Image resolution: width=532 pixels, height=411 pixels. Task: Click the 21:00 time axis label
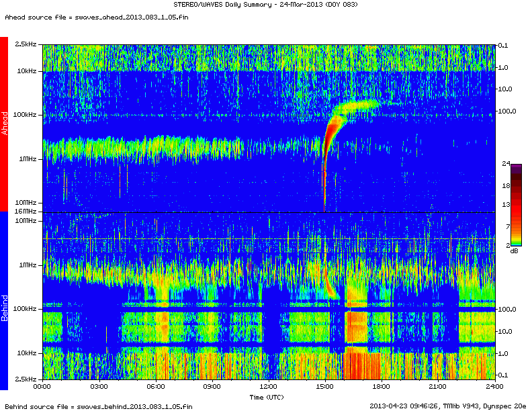(438, 387)
